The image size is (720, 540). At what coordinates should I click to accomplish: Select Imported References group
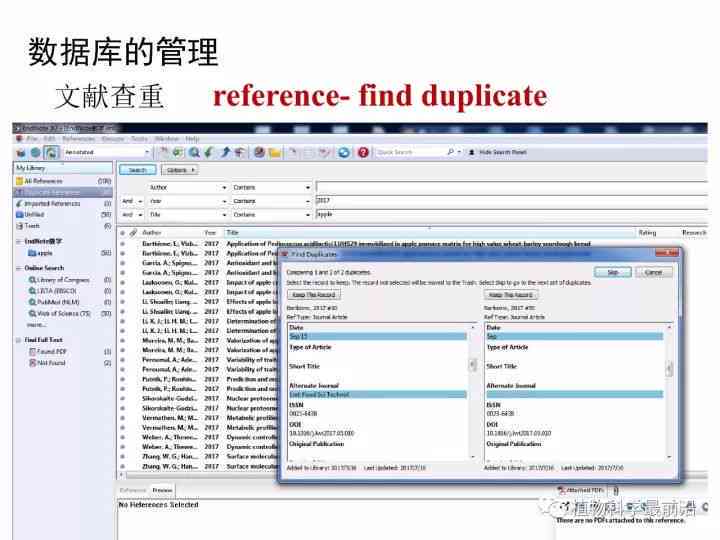[x=64, y=203]
